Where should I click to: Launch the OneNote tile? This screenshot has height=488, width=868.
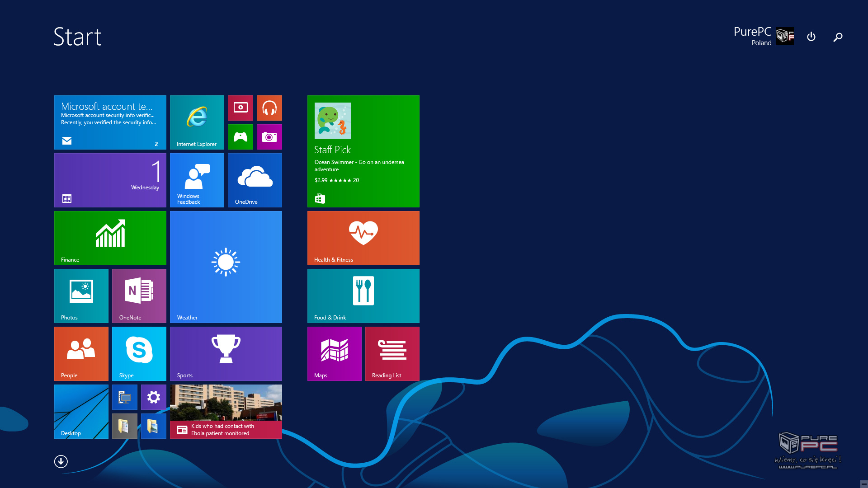coord(139,296)
